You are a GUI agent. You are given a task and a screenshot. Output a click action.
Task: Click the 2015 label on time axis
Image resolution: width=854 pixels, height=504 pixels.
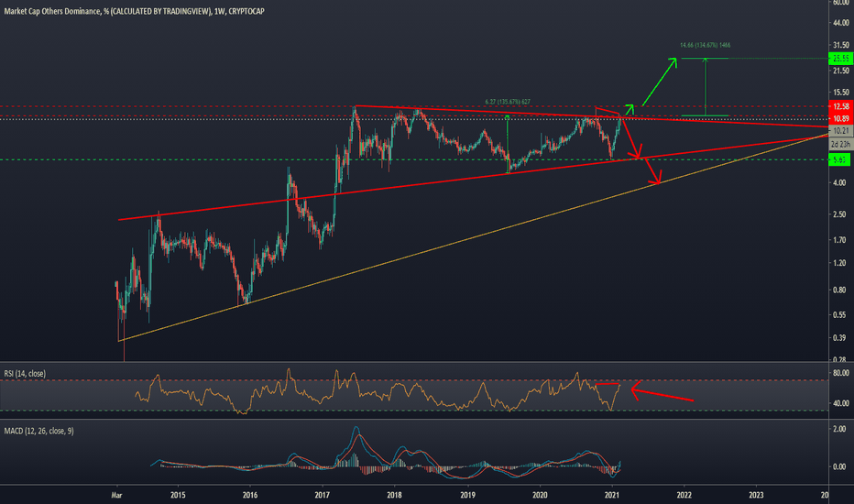(x=178, y=495)
